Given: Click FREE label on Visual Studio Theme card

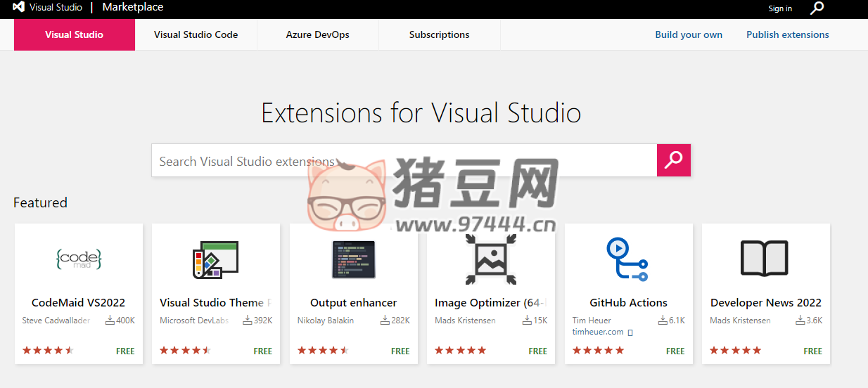Looking at the screenshot, I should coord(263,351).
